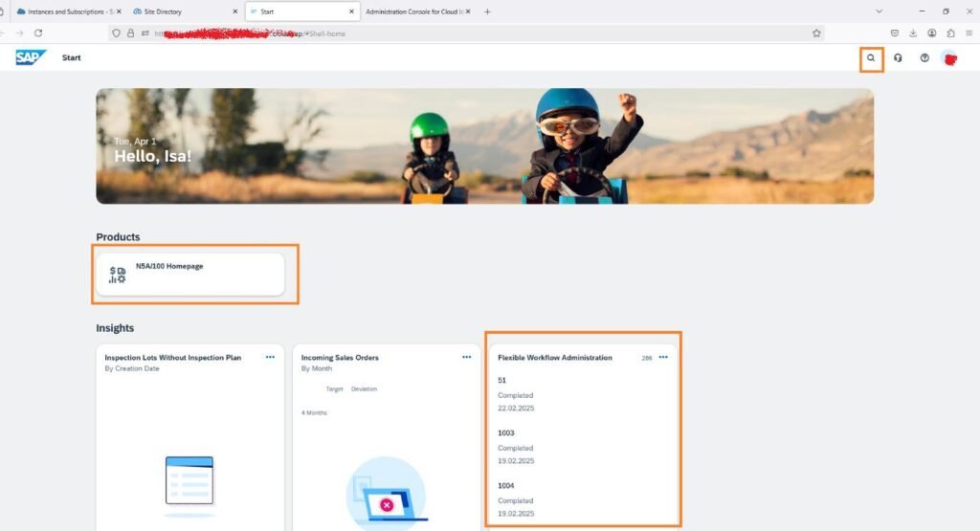Open the help question mark icon
The image size is (980, 531).
click(x=924, y=58)
